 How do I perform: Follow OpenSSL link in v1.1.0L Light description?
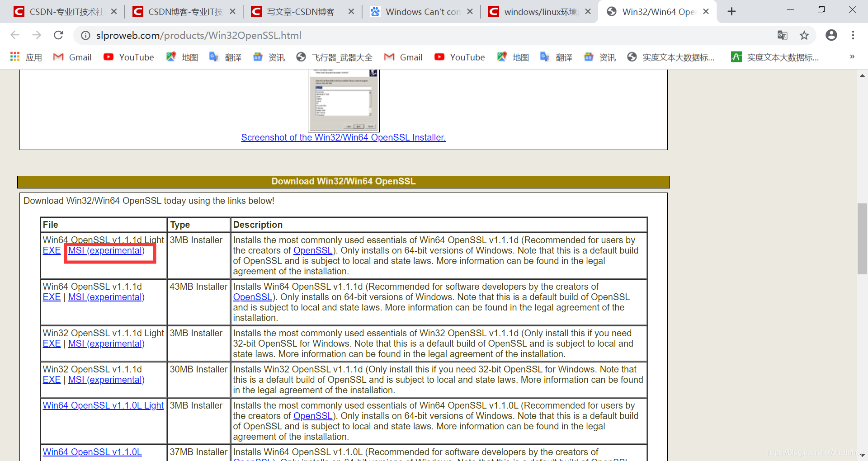pyautogui.click(x=313, y=416)
